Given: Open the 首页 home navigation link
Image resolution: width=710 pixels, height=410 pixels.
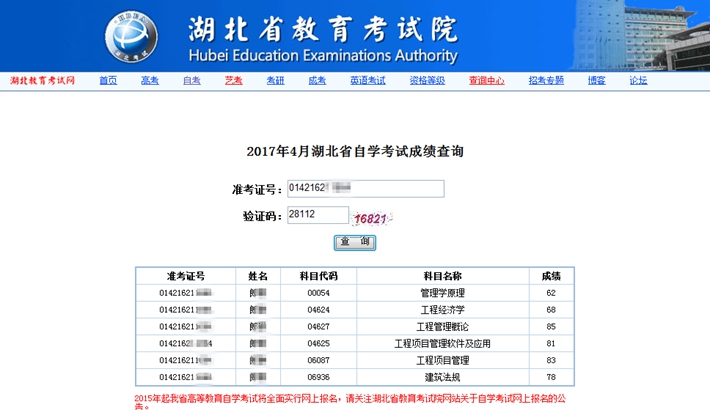Looking at the screenshot, I should (108, 80).
